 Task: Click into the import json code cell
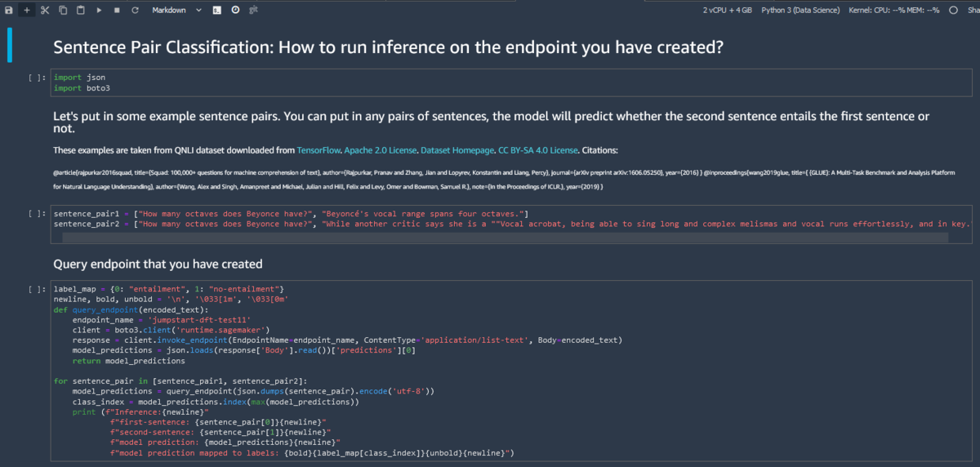click(511, 82)
